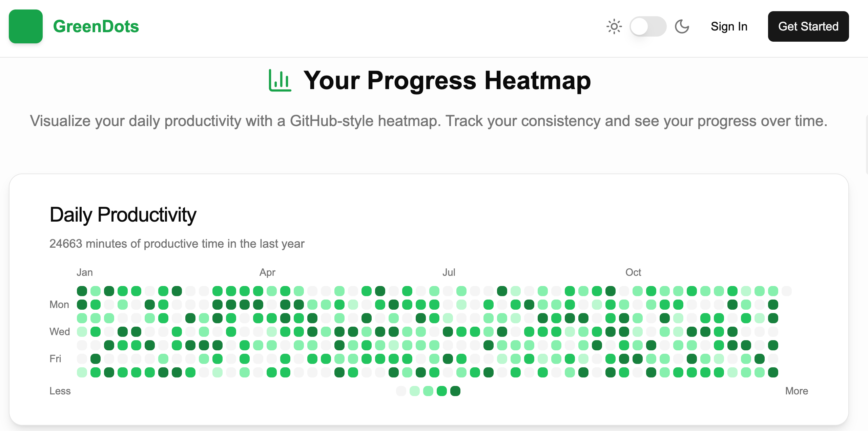Click the sun light-mode icon

(x=614, y=26)
